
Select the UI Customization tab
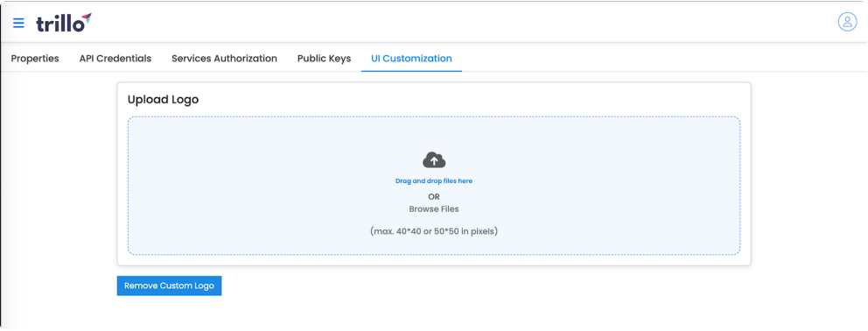click(x=411, y=58)
